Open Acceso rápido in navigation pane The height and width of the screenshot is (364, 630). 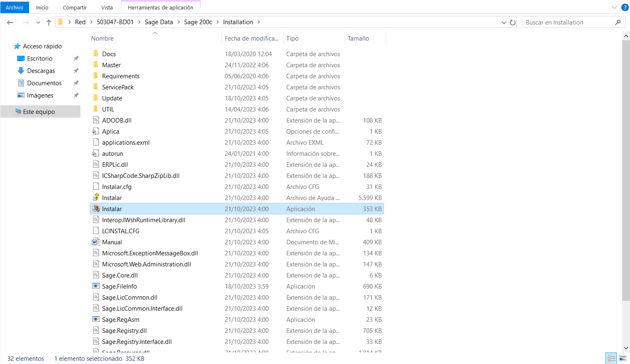42,46
